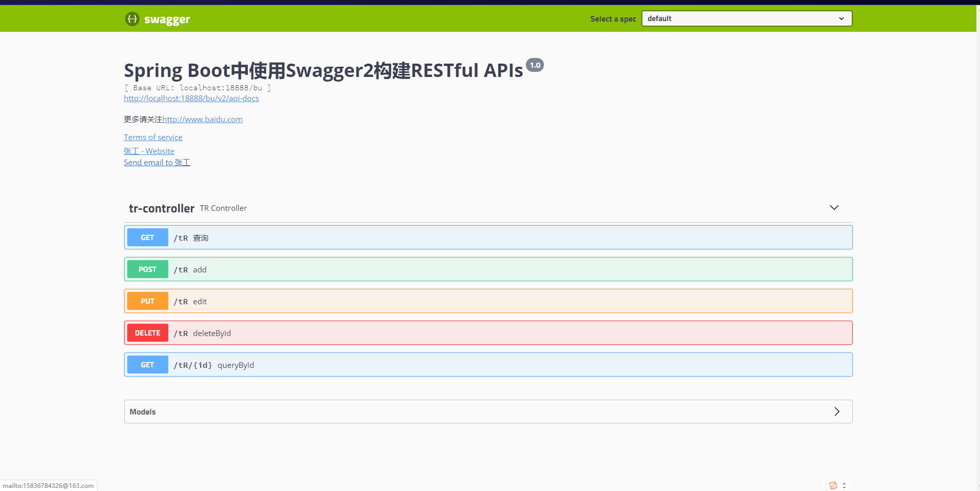
Task: Click the Sogou input method tray icon
Action: [x=833, y=485]
